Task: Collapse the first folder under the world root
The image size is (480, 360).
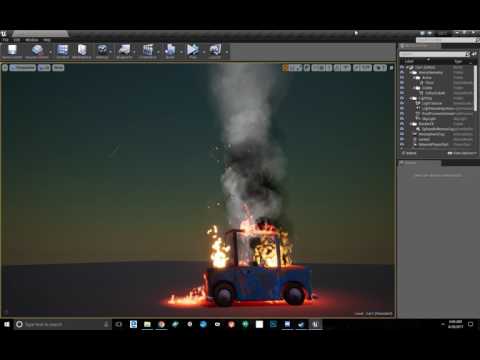Action: click(411, 73)
